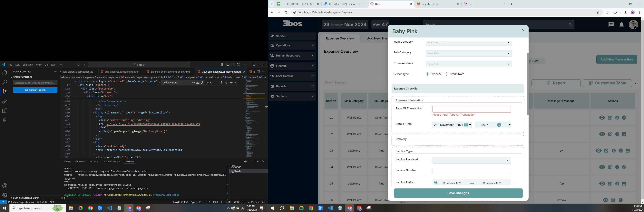The width and height of the screenshot is (644, 212).
Task: Open Run and Debug in the activity bar
Action: click(x=5, y=101)
